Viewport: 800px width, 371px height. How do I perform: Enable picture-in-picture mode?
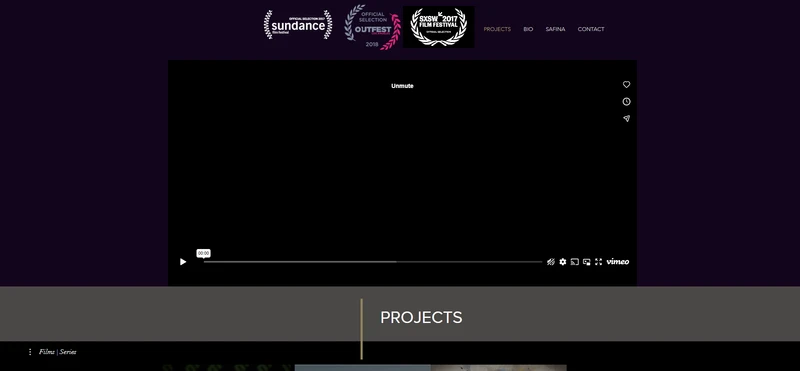pyautogui.click(x=587, y=262)
